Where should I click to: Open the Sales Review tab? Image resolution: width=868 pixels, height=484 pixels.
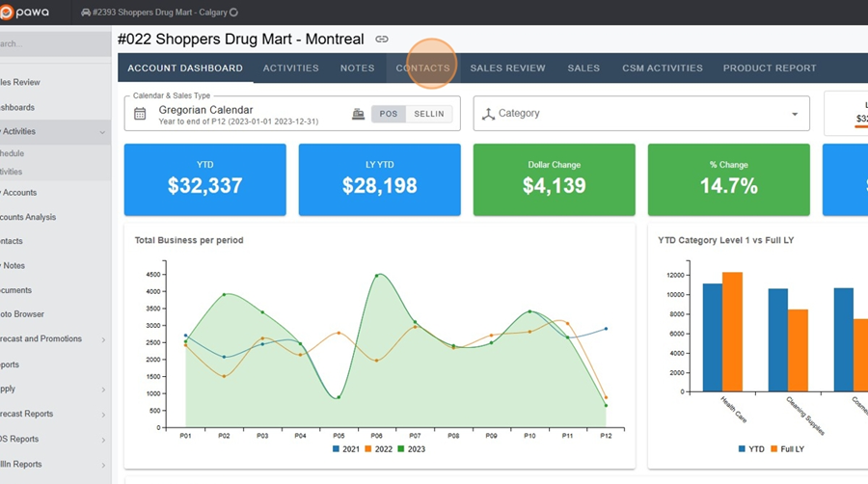[507, 68]
